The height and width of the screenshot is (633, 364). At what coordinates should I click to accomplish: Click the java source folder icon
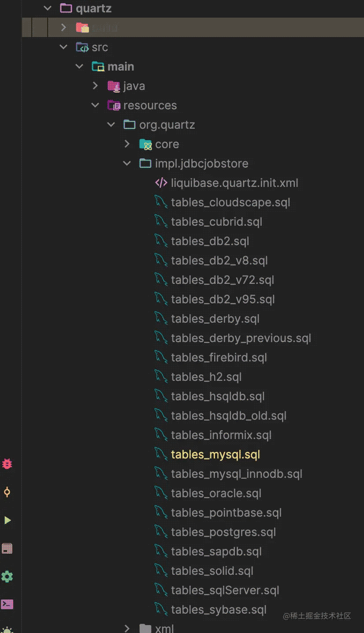114,86
